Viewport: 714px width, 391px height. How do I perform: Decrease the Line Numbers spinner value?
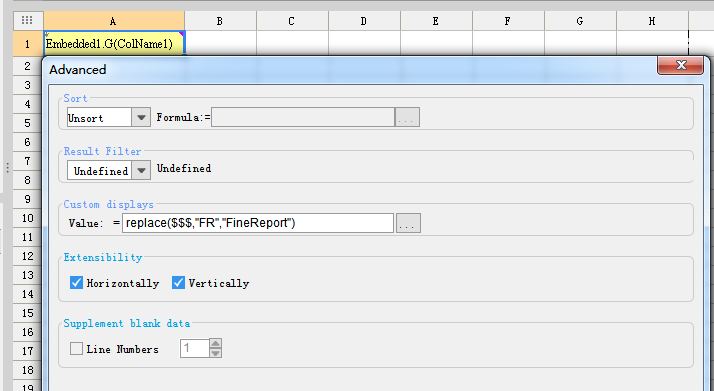click(216, 353)
